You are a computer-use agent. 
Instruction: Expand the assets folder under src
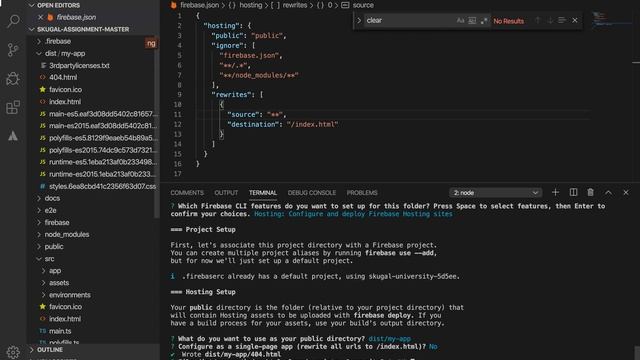click(59, 283)
